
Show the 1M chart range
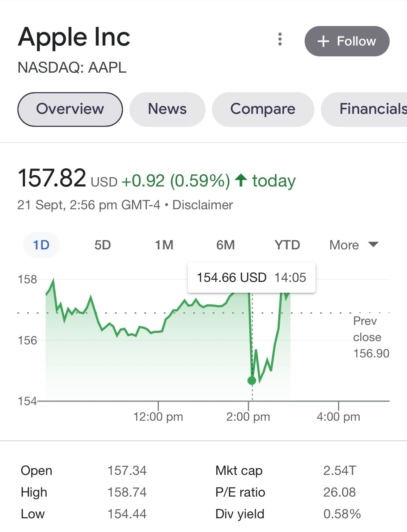[164, 245]
